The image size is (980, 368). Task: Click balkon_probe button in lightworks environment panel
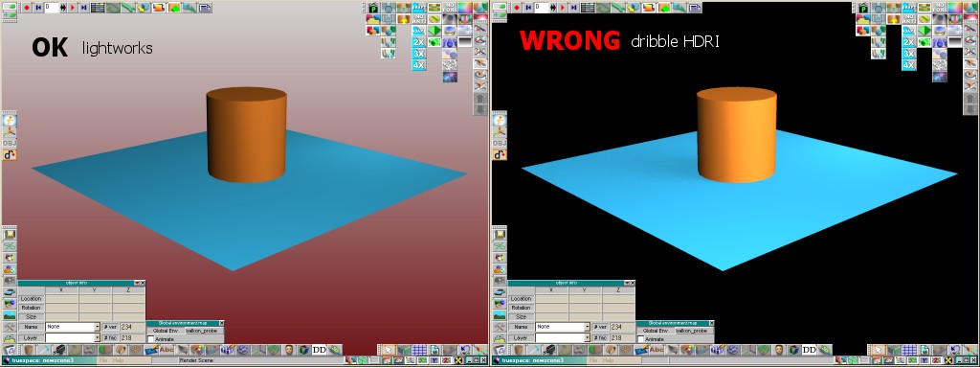203,331
